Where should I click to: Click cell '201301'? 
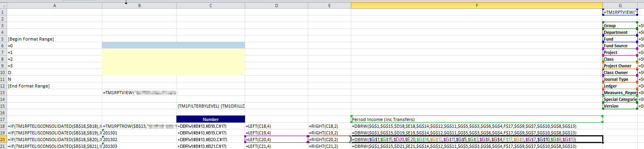point(139,133)
